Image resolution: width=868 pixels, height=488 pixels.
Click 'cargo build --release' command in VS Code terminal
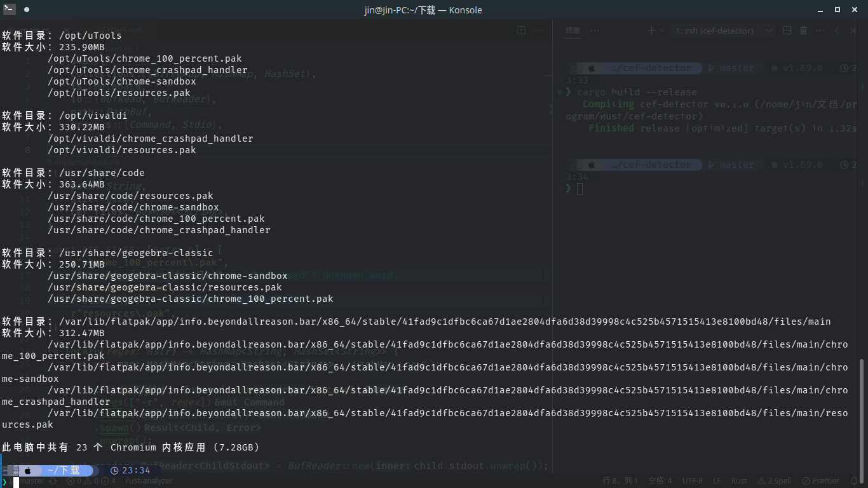pyautogui.click(x=637, y=91)
